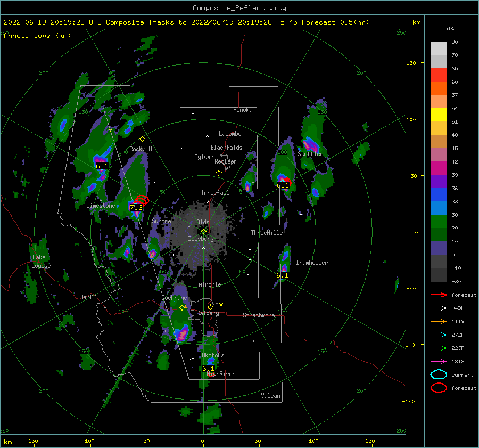
Task: Click the Okotoks town label
Action: 213,355
